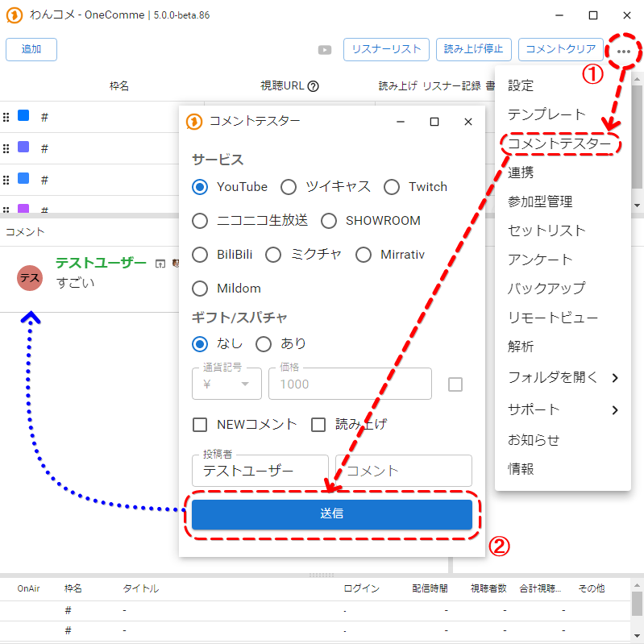Click the OneComme logo in コメントテスター window
The image size is (644, 644).
click(x=193, y=122)
